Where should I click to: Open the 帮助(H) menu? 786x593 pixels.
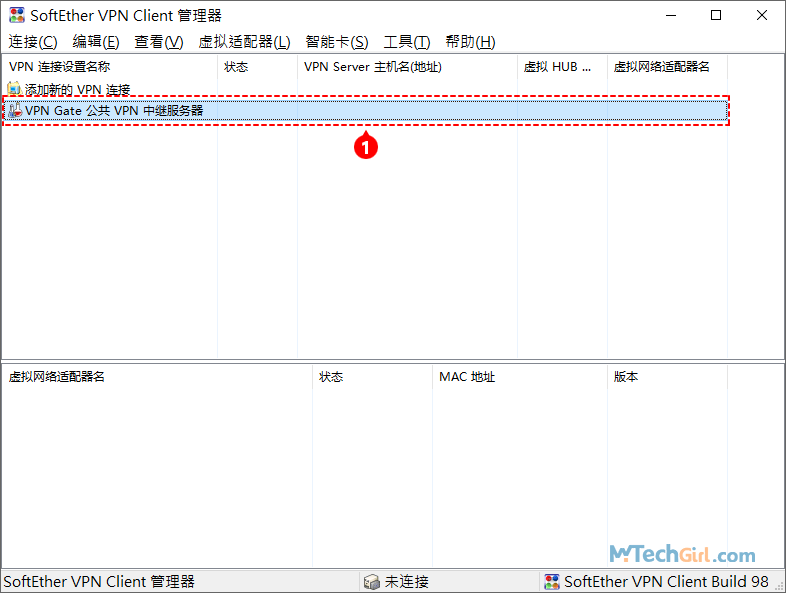click(470, 42)
